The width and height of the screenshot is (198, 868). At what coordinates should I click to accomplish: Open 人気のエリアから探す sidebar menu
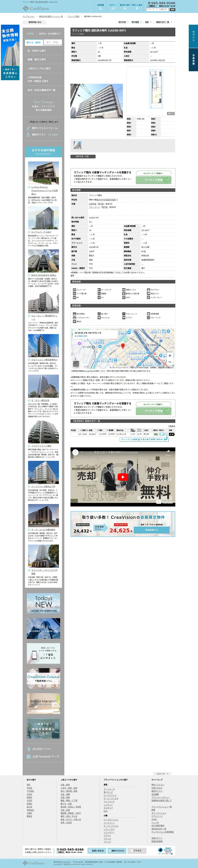[43, 68]
